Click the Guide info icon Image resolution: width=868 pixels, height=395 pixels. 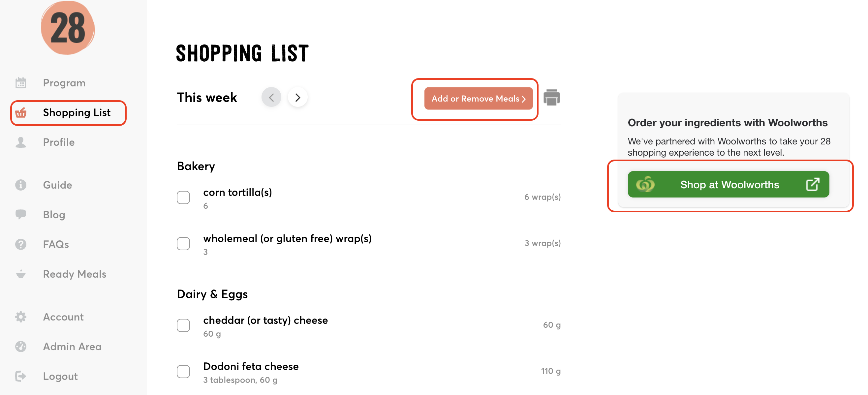pos(21,185)
